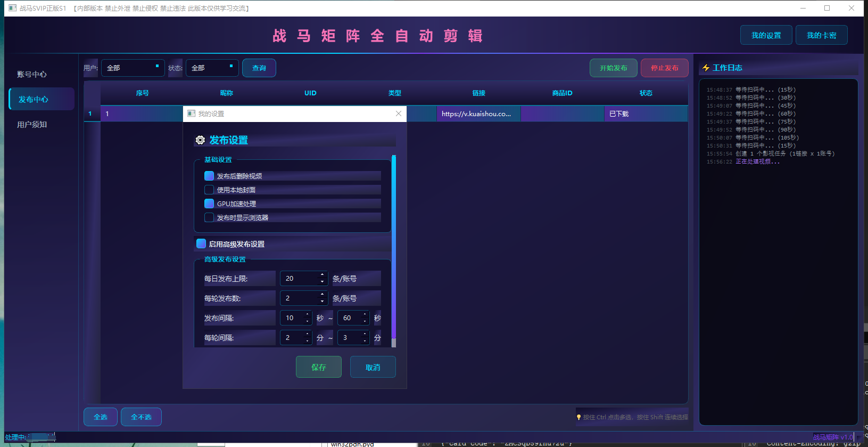Click the 商品ID column header

(x=562, y=93)
